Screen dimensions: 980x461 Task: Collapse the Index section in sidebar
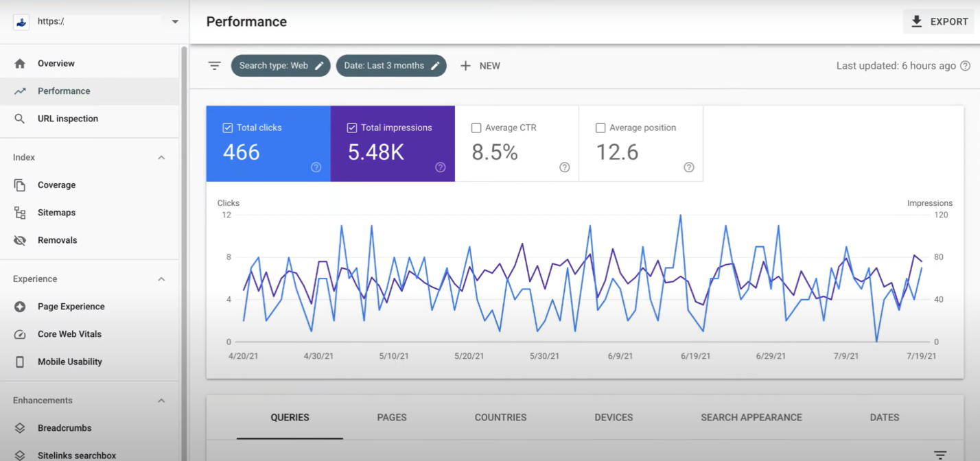161,158
